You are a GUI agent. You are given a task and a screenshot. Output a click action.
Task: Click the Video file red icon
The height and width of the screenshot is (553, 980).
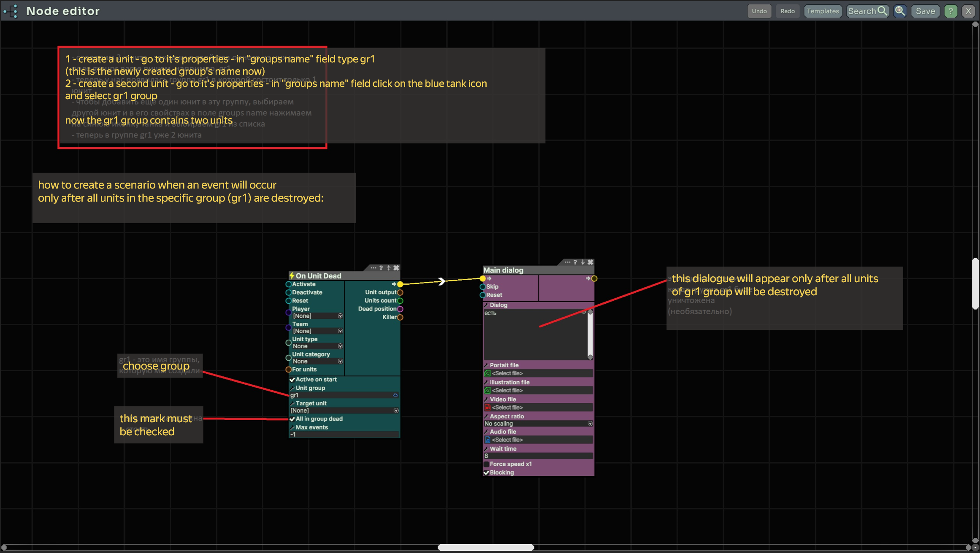tap(487, 407)
